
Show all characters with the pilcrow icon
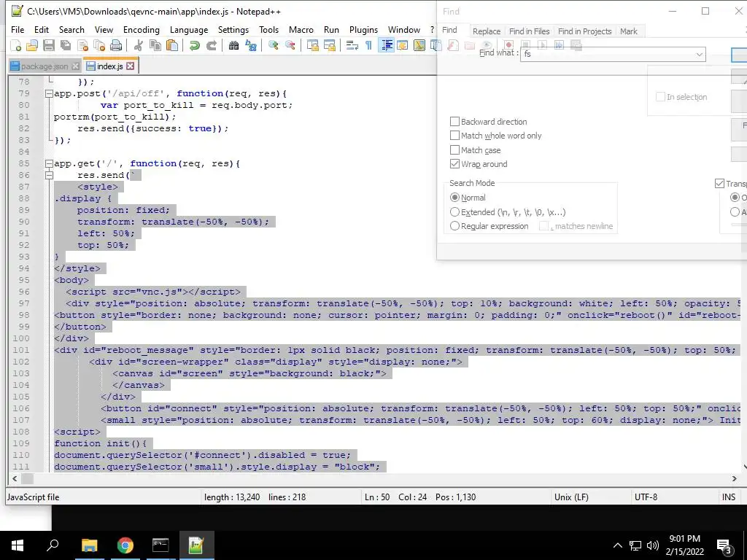click(x=368, y=46)
